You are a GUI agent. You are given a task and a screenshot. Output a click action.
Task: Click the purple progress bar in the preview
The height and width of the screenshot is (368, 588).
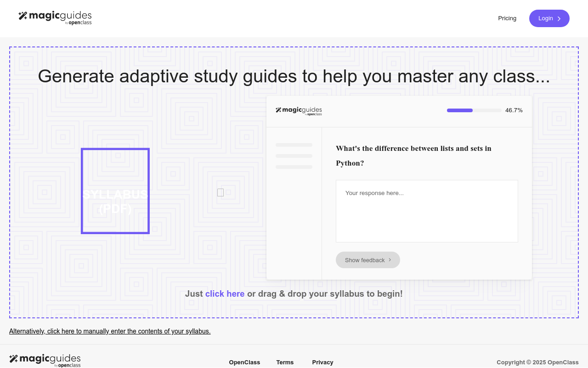(x=460, y=110)
